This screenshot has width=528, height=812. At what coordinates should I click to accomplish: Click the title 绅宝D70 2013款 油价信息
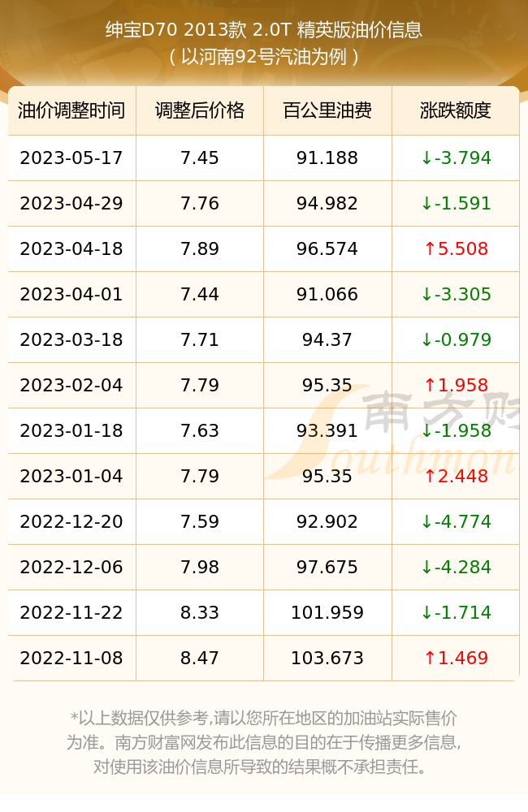click(264, 30)
